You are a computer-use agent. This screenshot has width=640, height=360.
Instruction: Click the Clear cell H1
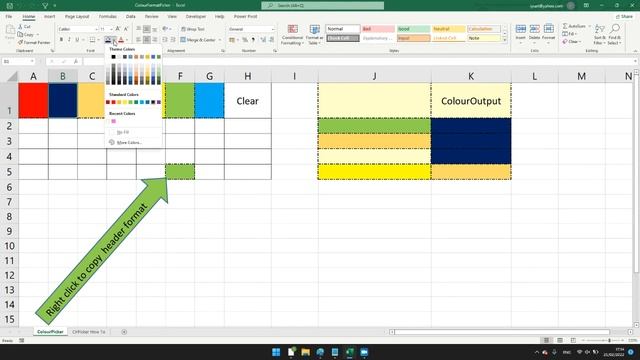pyautogui.click(x=248, y=101)
